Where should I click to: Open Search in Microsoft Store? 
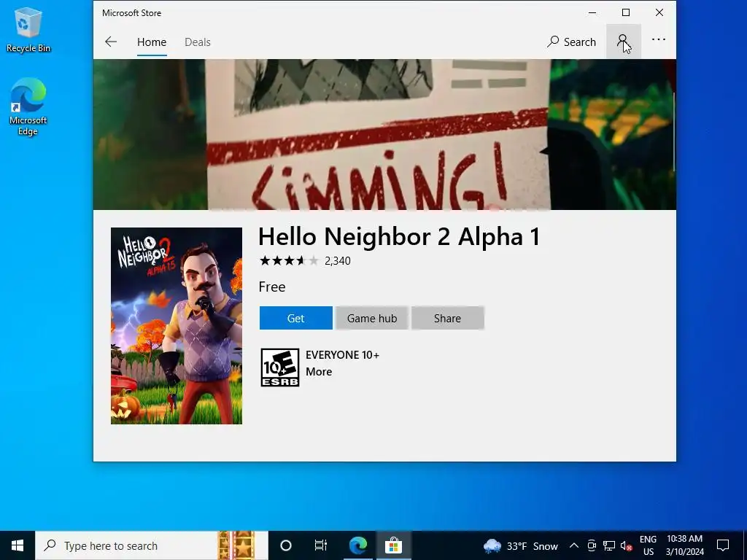(x=571, y=42)
